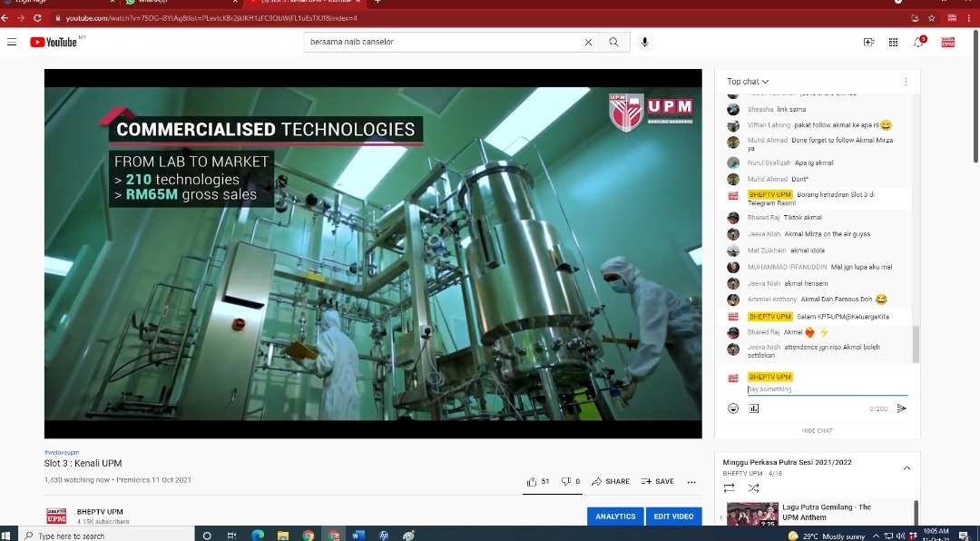Expand the Top chat dropdown
This screenshot has height=541, width=980.
(748, 82)
